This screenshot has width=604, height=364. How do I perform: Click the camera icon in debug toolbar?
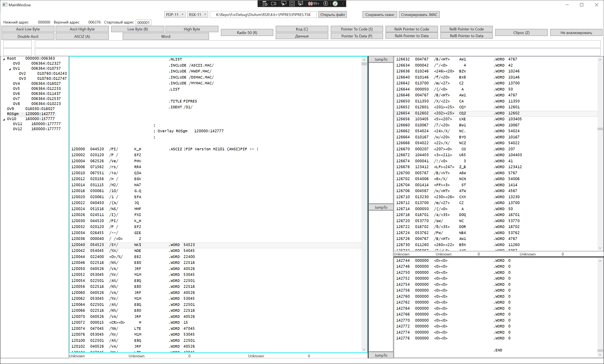click(x=274, y=4)
